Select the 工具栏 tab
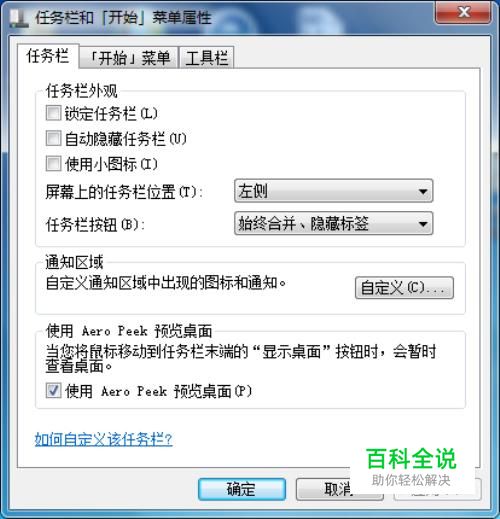This screenshot has height=519, width=500. pyautogui.click(x=207, y=58)
